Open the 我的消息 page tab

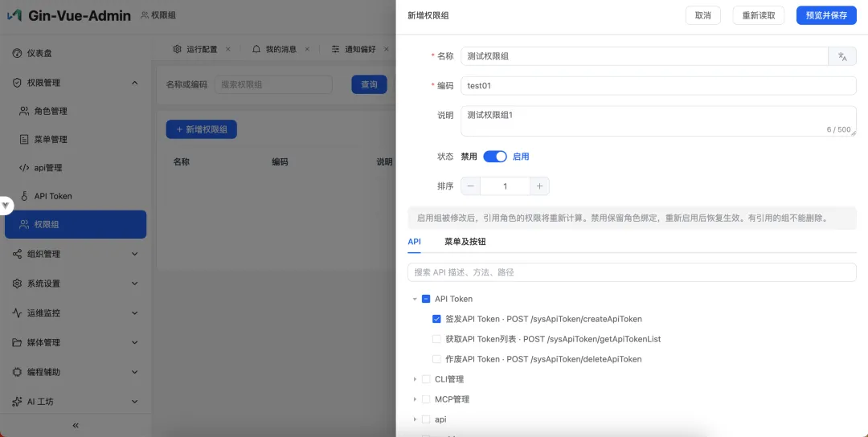point(281,49)
